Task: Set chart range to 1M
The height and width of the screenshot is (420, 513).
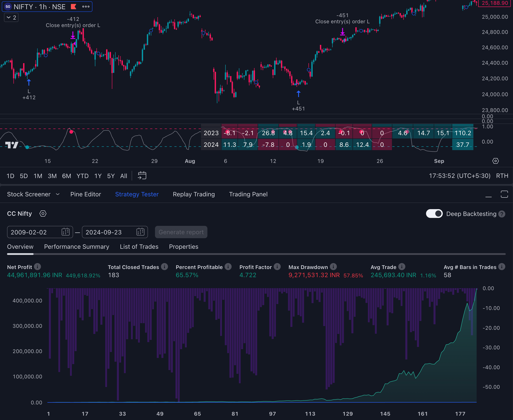Action: point(38,176)
